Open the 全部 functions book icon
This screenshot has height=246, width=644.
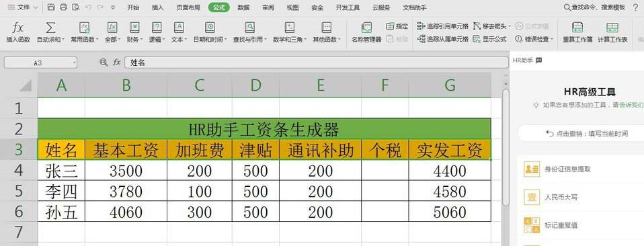pos(112,28)
